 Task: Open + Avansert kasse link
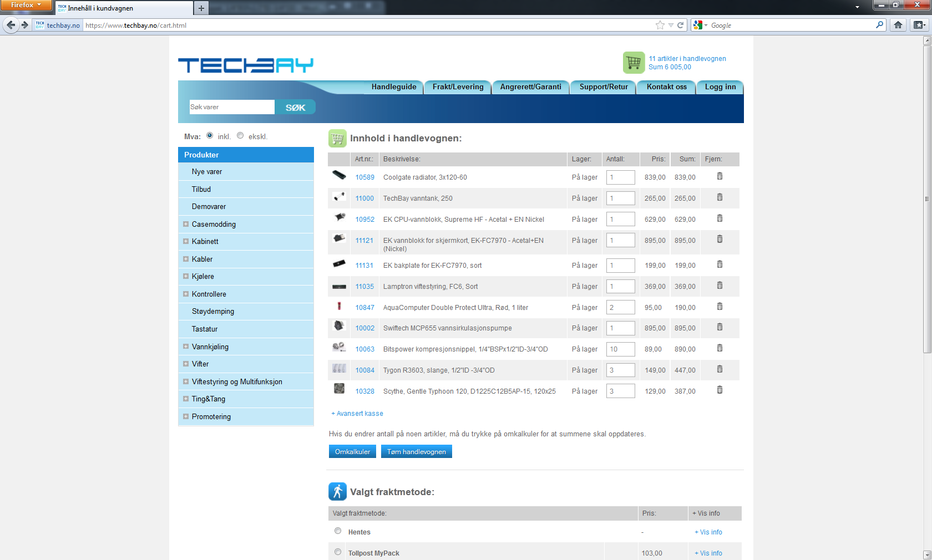point(357,414)
